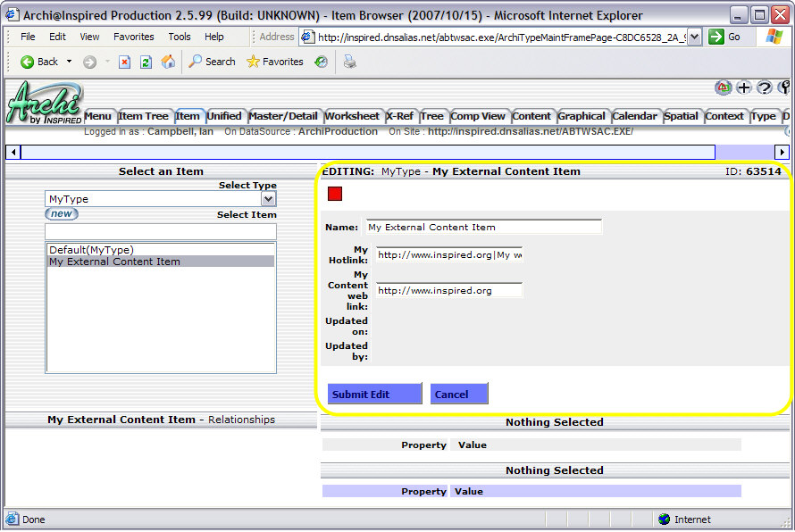Open the Tools menu
The width and height of the screenshot is (795, 532).
click(180, 37)
